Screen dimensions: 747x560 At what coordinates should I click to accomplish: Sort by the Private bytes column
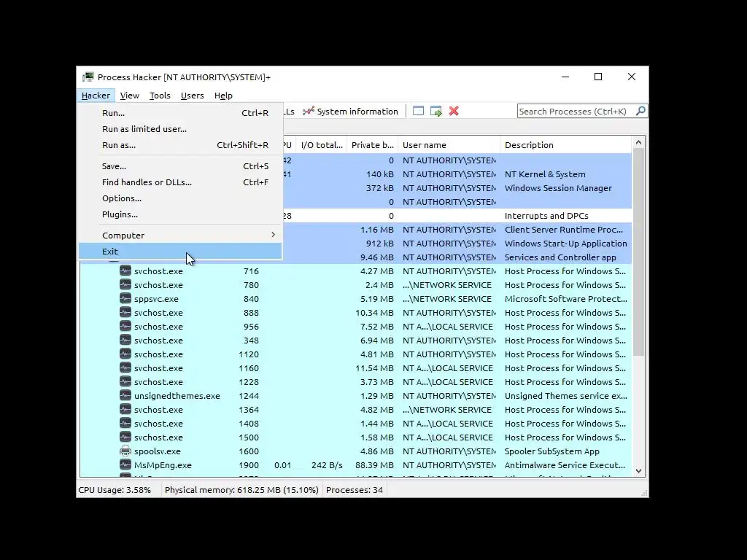[x=373, y=145]
